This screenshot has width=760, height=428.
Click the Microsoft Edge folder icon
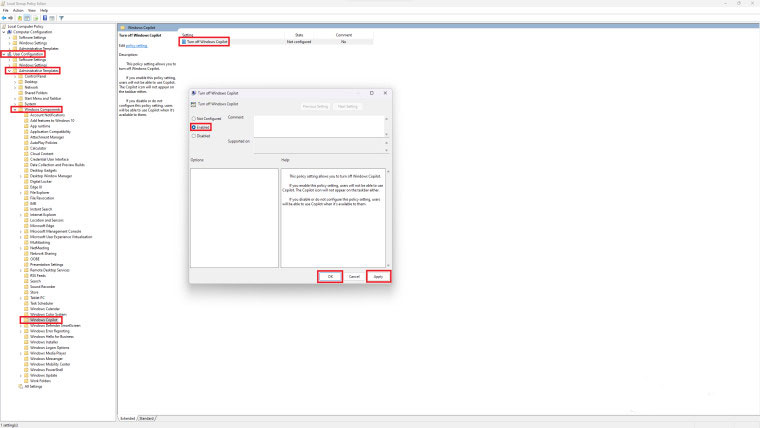point(26,226)
